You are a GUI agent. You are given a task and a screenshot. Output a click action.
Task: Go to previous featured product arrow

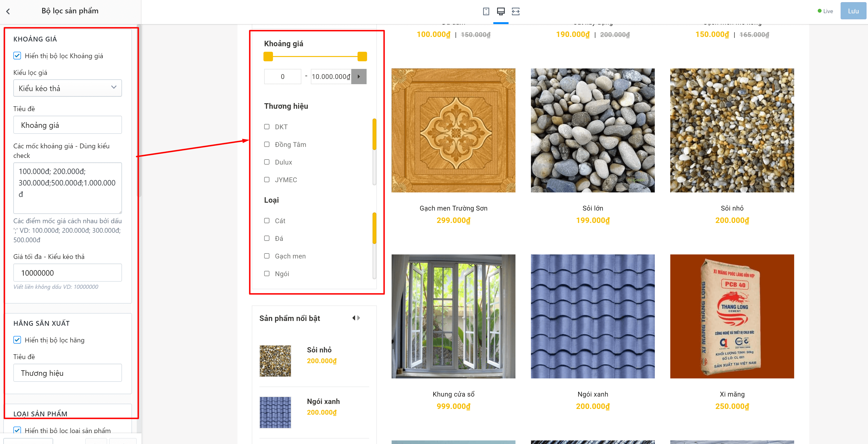pos(354,318)
